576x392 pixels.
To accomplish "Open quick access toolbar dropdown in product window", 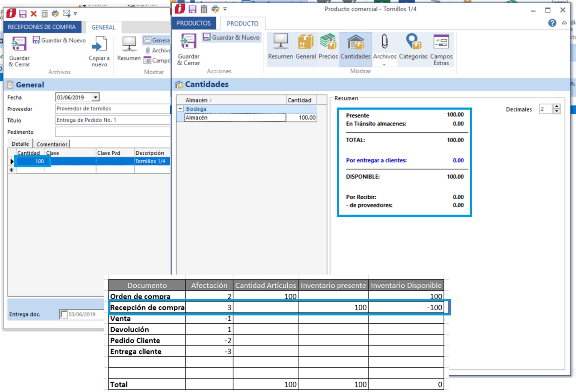I will pyautogui.click(x=225, y=9).
